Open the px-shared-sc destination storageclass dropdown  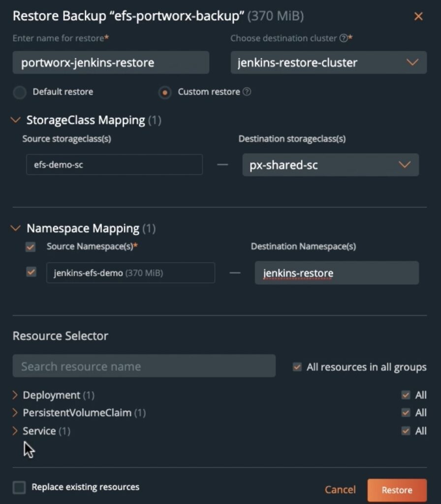(330, 165)
